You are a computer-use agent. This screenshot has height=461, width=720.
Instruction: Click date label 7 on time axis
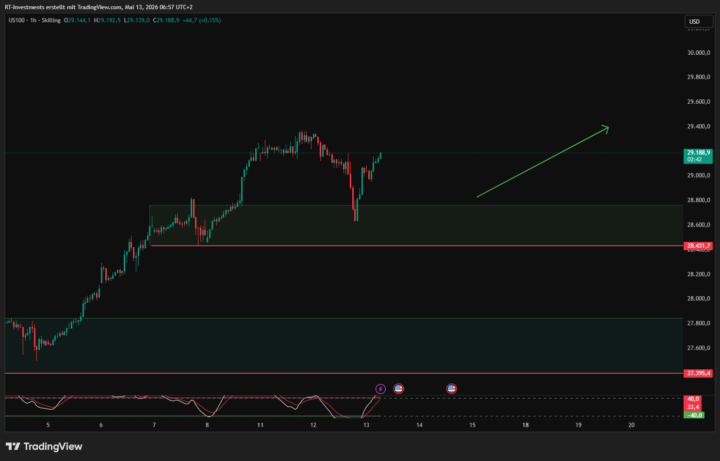[x=154, y=425]
